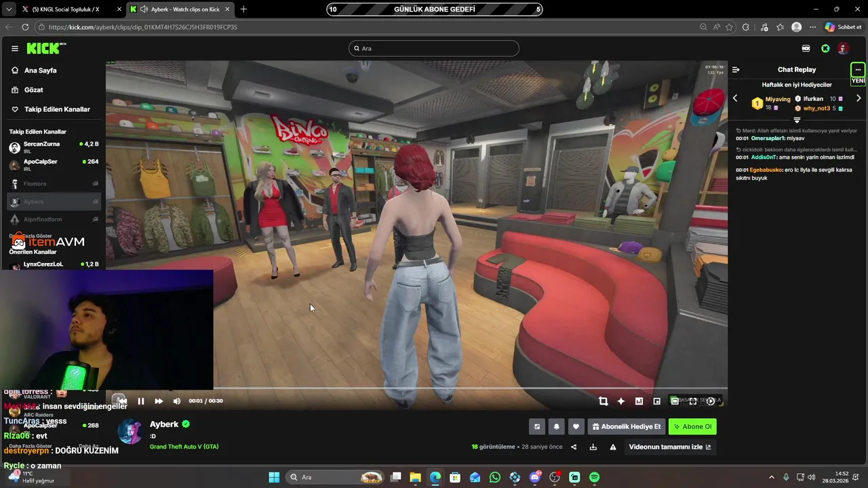Screen dimensions: 868x488
Task: Open browser extensions menu
Action: pyautogui.click(x=746, y=27)
